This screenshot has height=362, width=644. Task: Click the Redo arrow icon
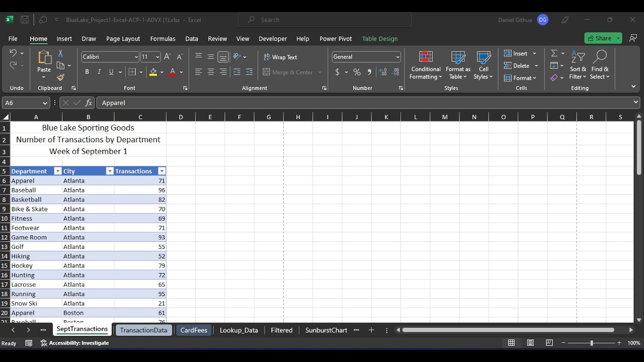13,65
